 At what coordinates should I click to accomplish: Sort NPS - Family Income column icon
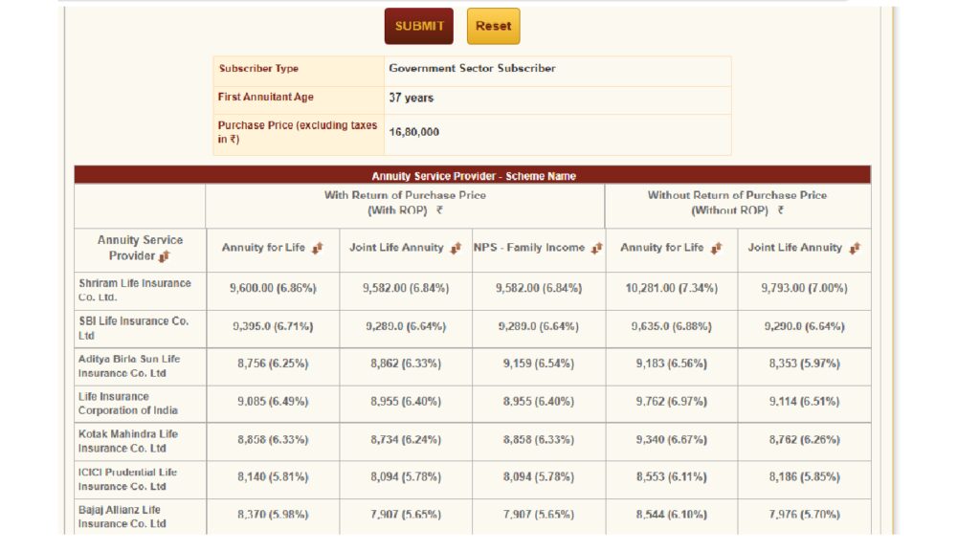point(597,248)
